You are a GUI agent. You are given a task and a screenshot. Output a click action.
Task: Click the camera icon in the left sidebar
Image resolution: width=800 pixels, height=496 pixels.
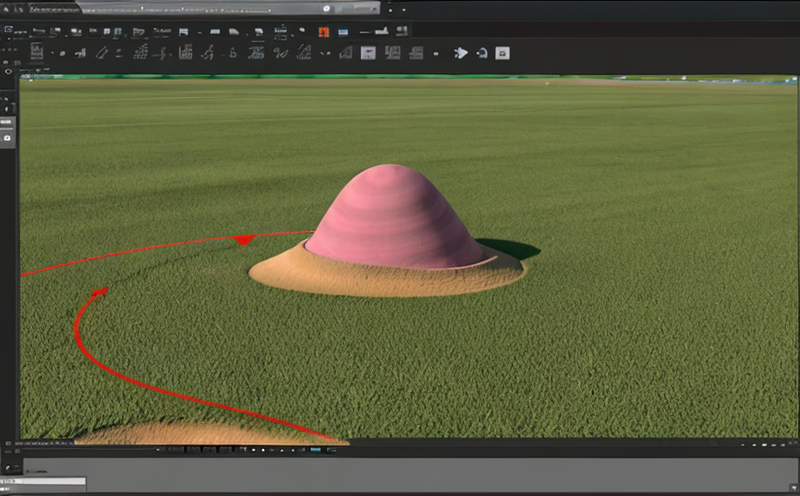pyautogui.click(x=7, y=138)
